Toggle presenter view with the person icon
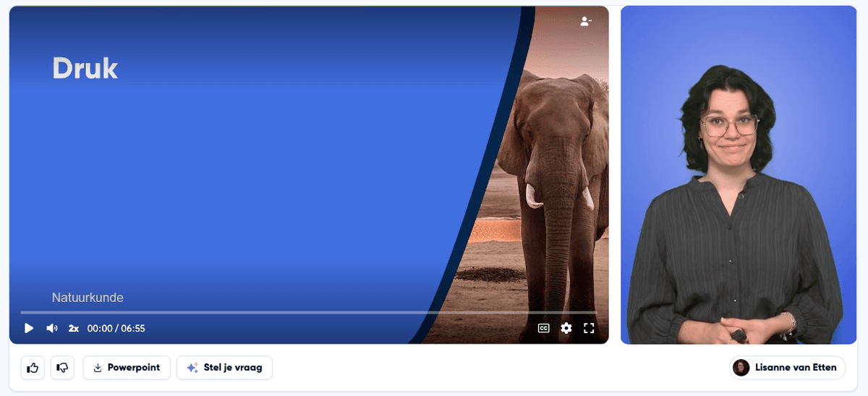Viewport: 868px width, 396px height. [x=586, y=22]
